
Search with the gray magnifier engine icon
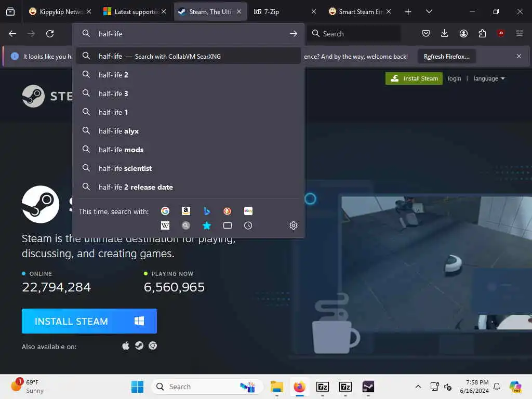[x=186, y=225]
